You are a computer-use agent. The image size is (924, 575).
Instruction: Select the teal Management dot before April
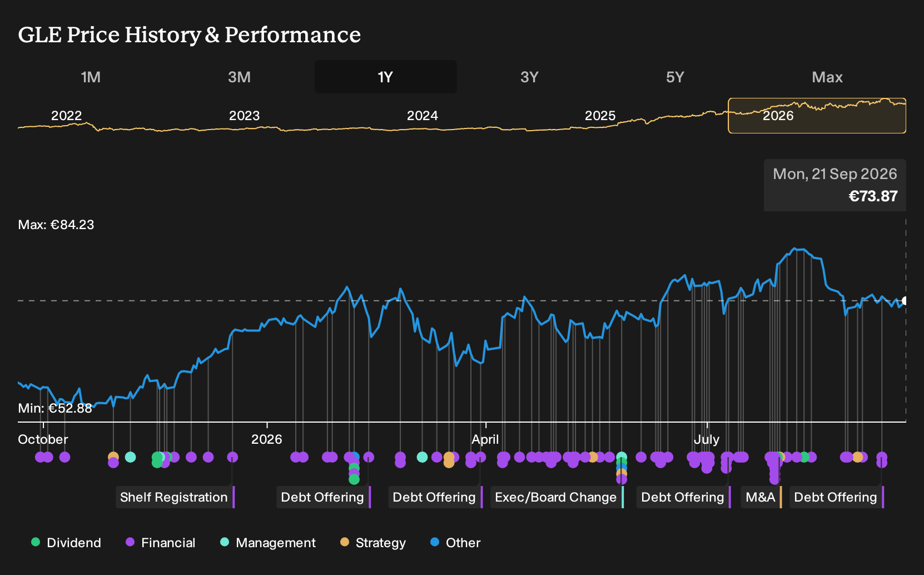pos(422,457)
